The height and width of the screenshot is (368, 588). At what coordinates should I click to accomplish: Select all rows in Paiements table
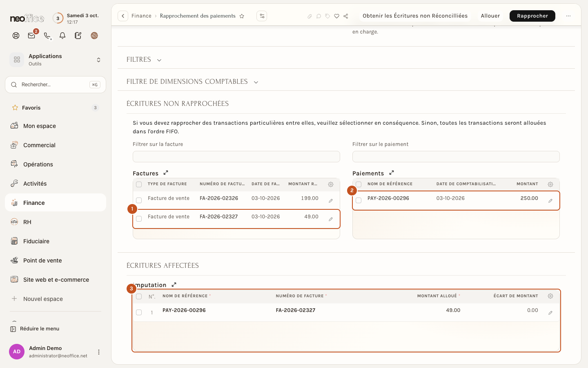[x=359, y=184]
